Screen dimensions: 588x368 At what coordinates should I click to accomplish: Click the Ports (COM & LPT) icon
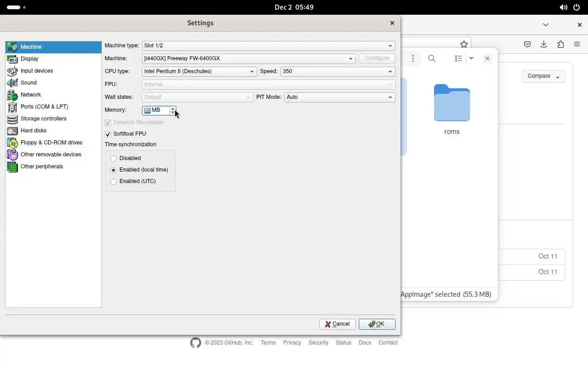pyautogui.click(x=12, y=107)
